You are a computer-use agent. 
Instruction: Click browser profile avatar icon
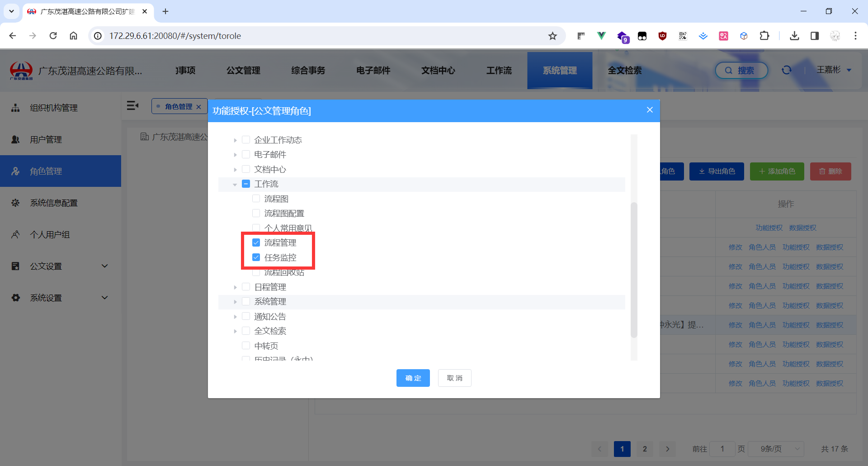click(835, 36)
